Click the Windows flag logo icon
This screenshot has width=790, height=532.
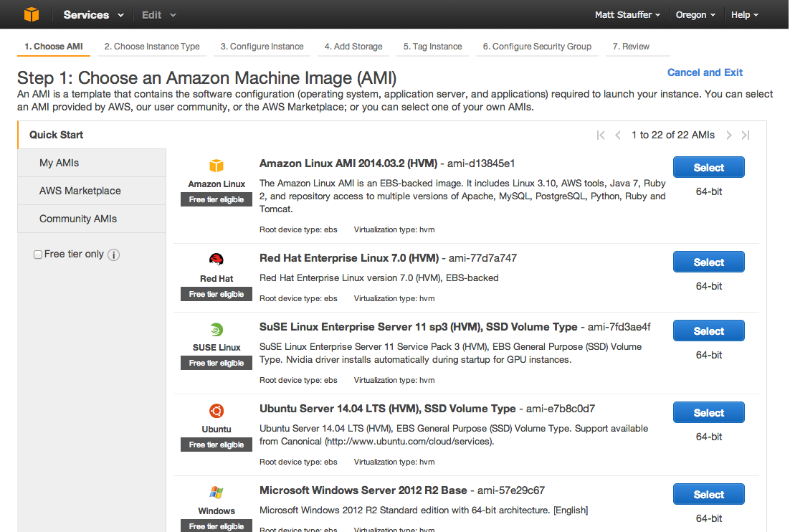point(216,492)
